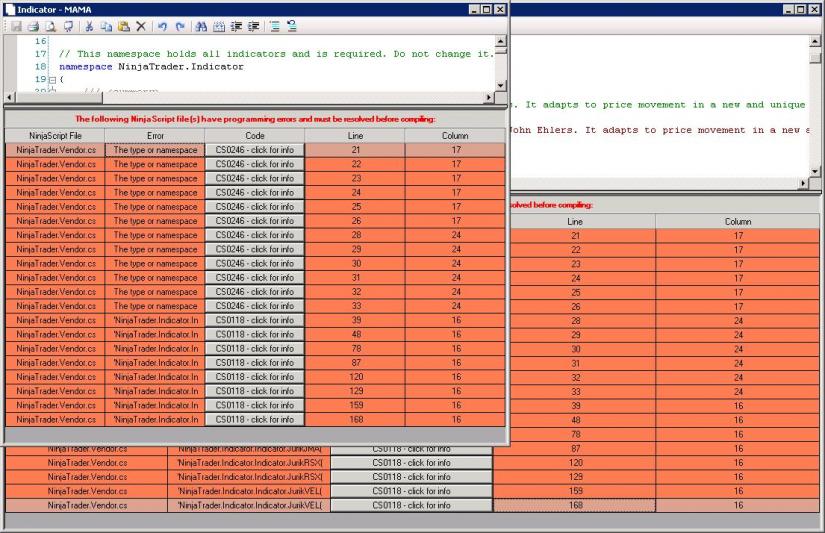825x533 pixels.
Task: Click the Column header in the front table
Action: (455, 136)
